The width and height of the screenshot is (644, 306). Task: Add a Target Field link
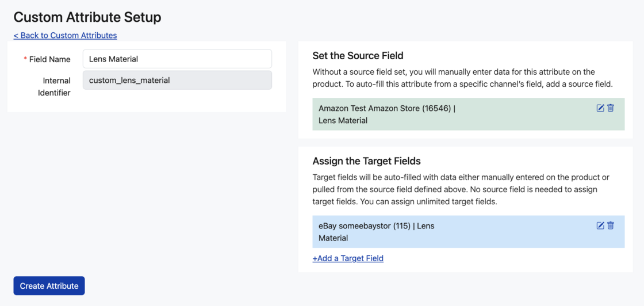(348, 258)
